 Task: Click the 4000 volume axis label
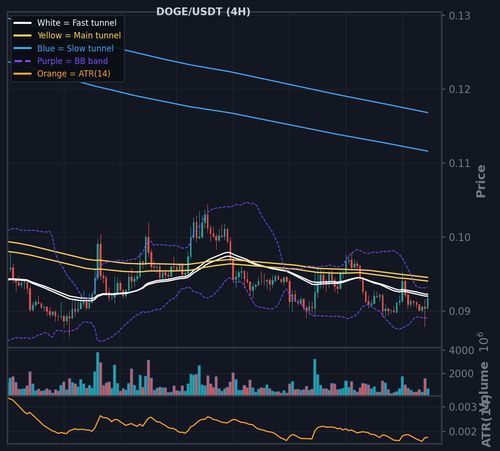pos(461,351)
